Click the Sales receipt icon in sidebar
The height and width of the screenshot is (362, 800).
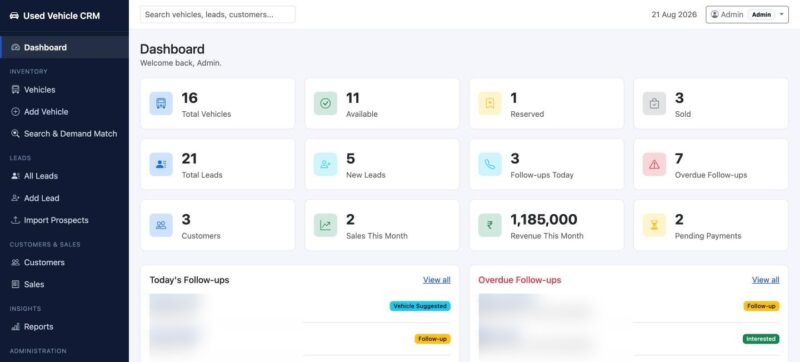[x=15, y=285]
